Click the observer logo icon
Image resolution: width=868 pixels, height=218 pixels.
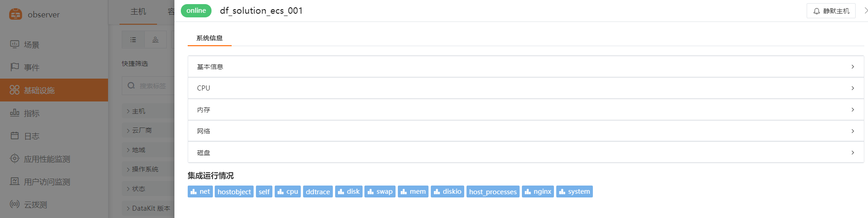point(16,14)
